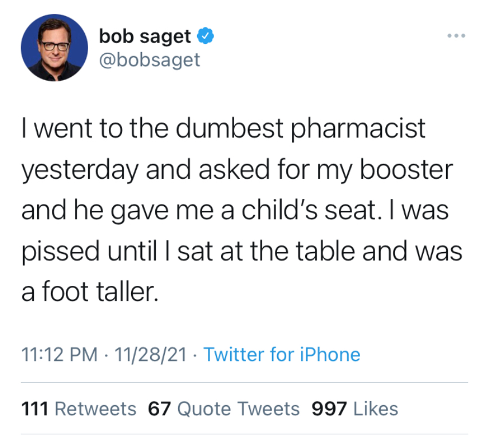Screen dimensions: 489x448
Task: Click the phrase "child's seat" in the tweet
Action: point(311,211)
